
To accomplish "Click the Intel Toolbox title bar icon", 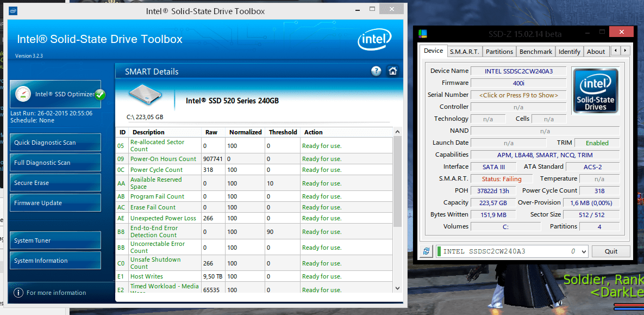I will 13,11.
